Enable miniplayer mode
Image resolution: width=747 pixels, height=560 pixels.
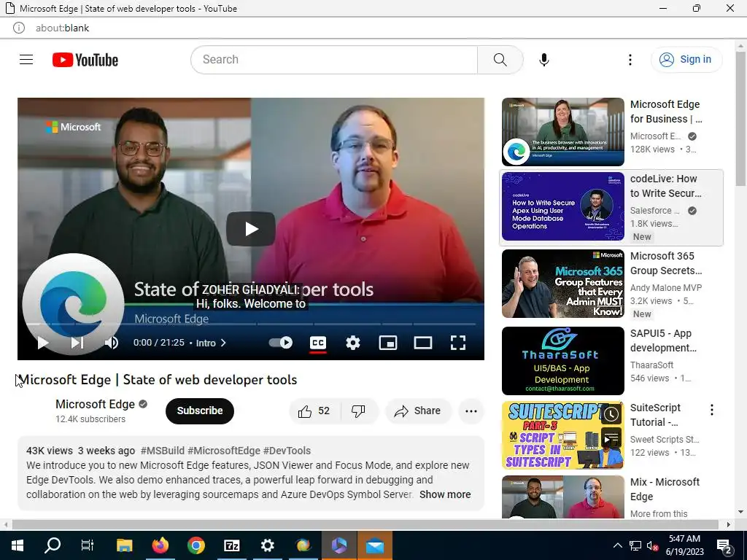[x=388, y=343]
